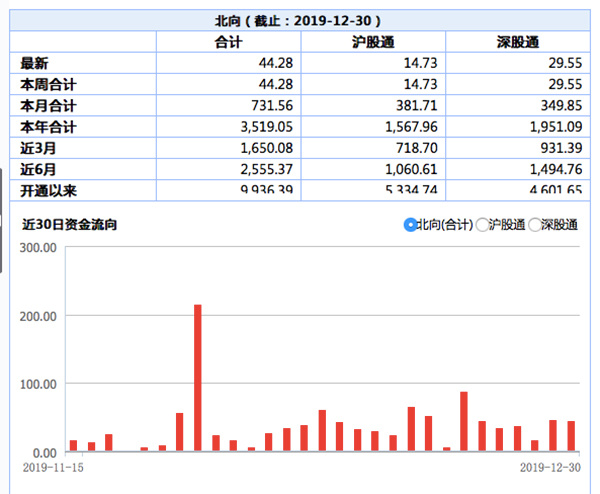Select the 沪股通 radio button above chart

click(483, 225)
